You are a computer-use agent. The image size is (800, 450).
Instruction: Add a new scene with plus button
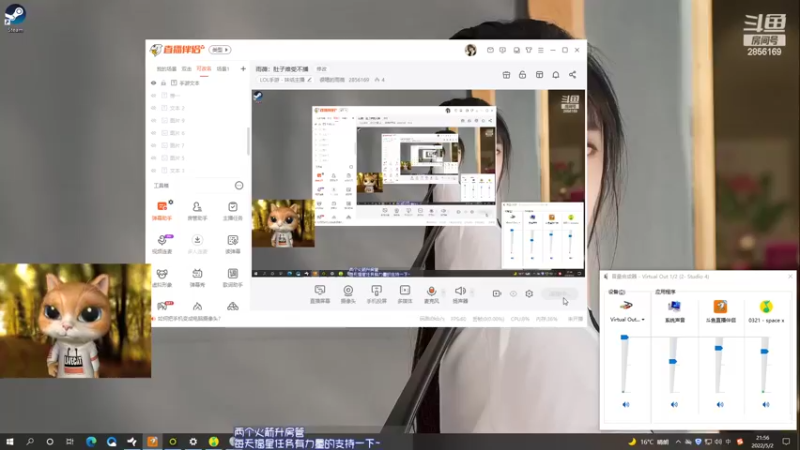point(243,69)
